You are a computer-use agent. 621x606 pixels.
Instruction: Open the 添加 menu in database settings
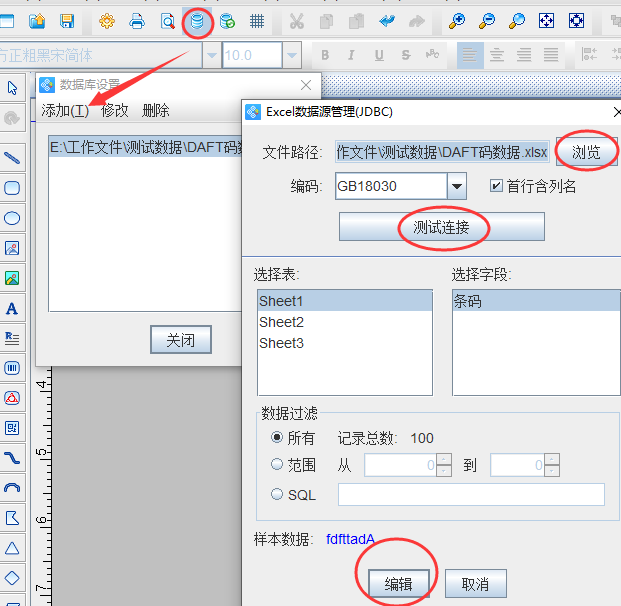point(65,110)
